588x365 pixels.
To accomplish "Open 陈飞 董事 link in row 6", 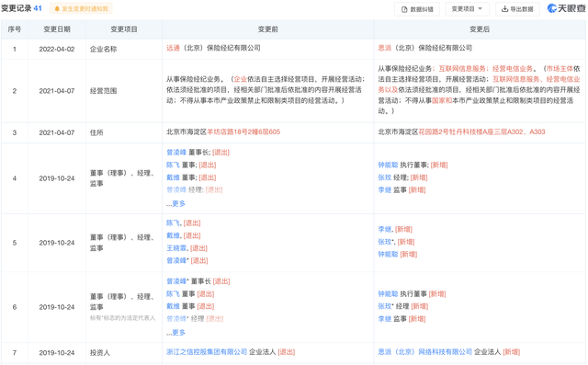I will pyautogui.click(x=173, y=293).
